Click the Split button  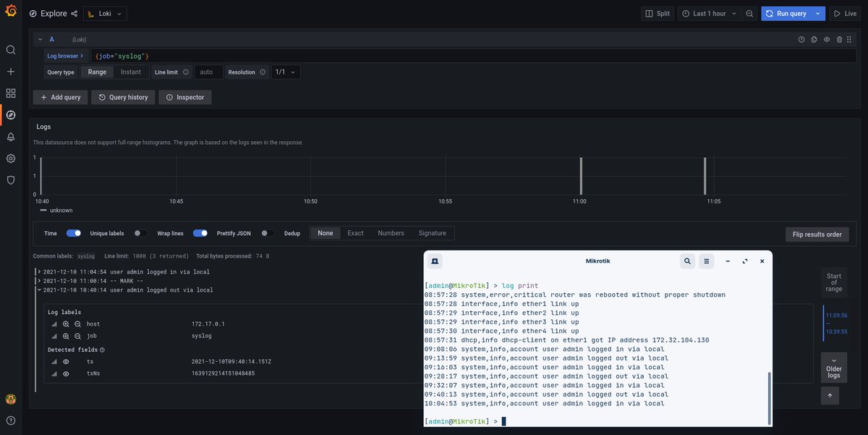coord(658,14)
